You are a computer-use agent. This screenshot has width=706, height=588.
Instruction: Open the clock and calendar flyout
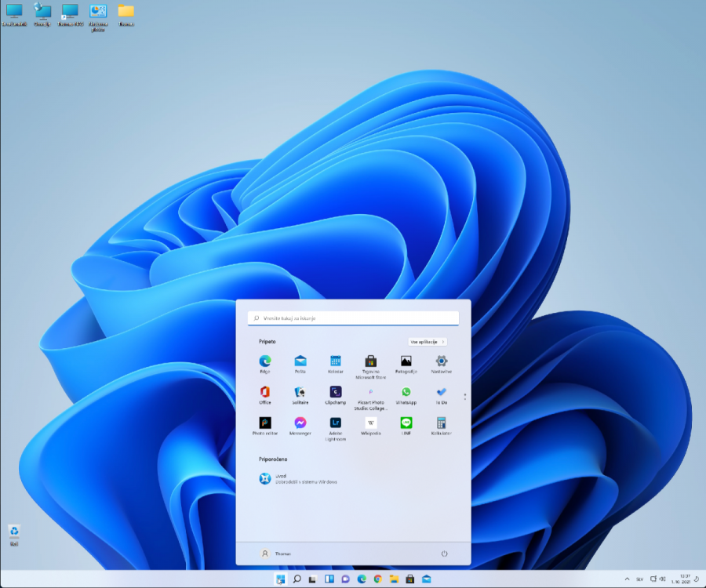coord(680,578)
